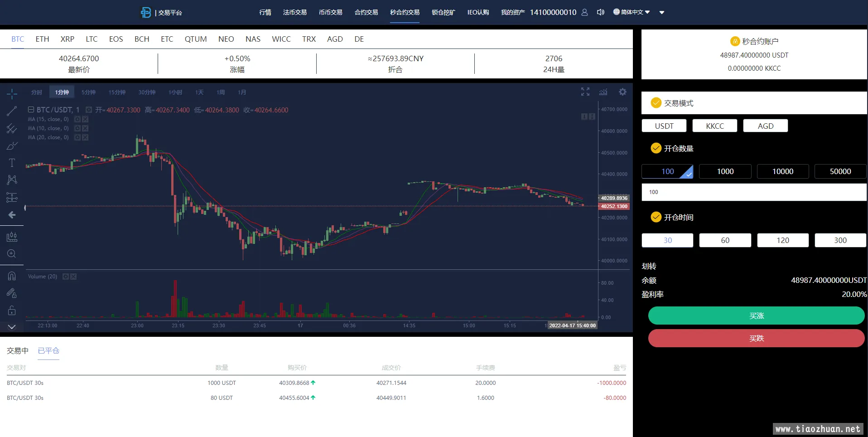
Task: Click red 买跌 buy-down button
Action: (x=757, y=338)
